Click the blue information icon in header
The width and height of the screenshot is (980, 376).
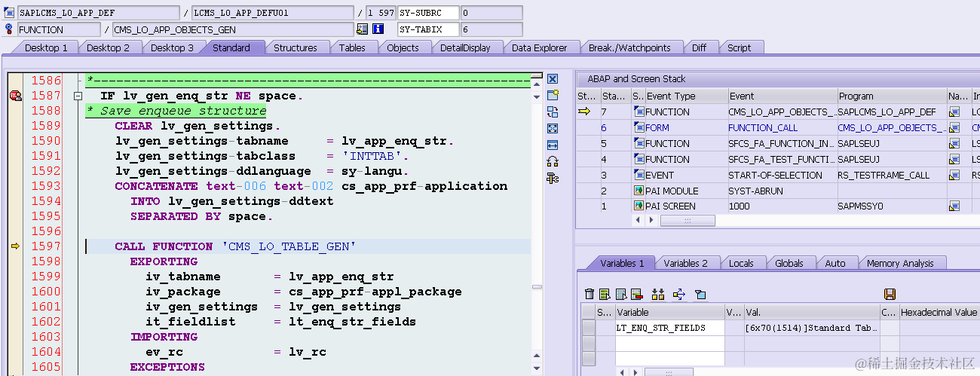(378, 29)
